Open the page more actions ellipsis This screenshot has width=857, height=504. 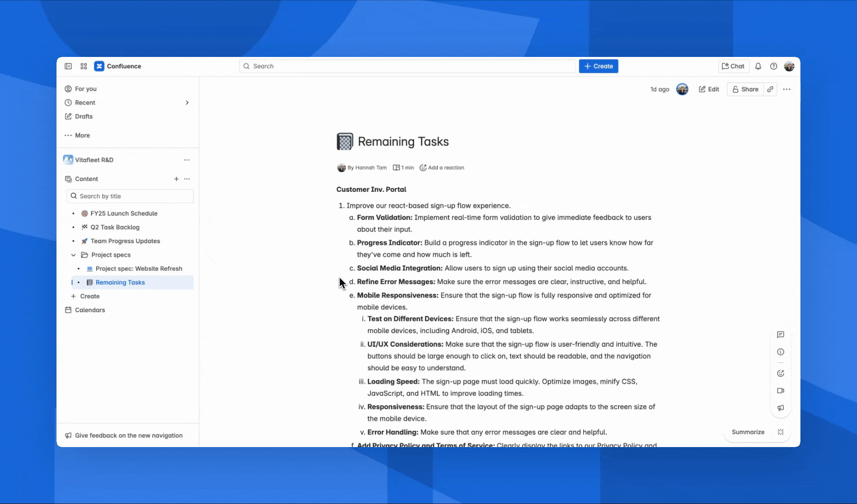(787, 89)
